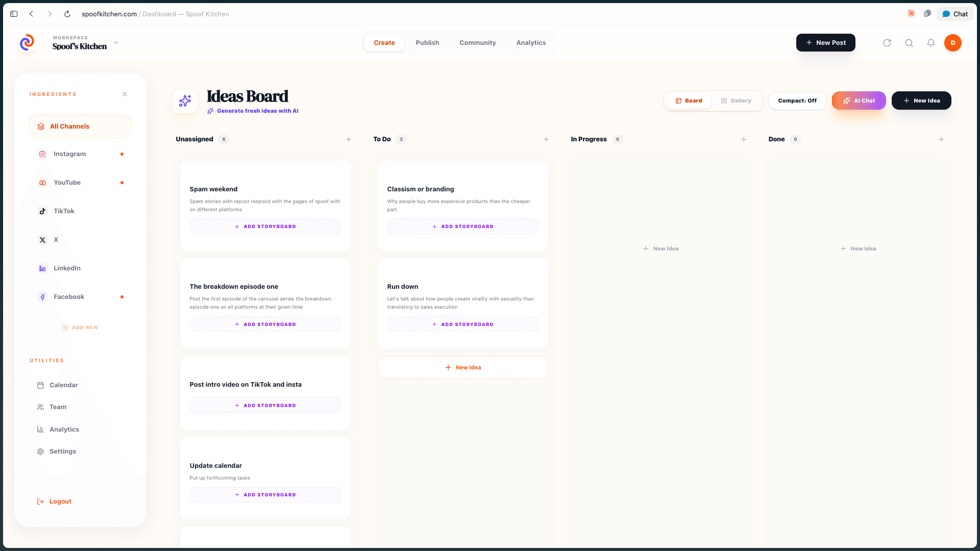Click the dark New Idea button
The height and width of the screenshot is (551, 980).
pyautogui.click(x=921, y=101)
